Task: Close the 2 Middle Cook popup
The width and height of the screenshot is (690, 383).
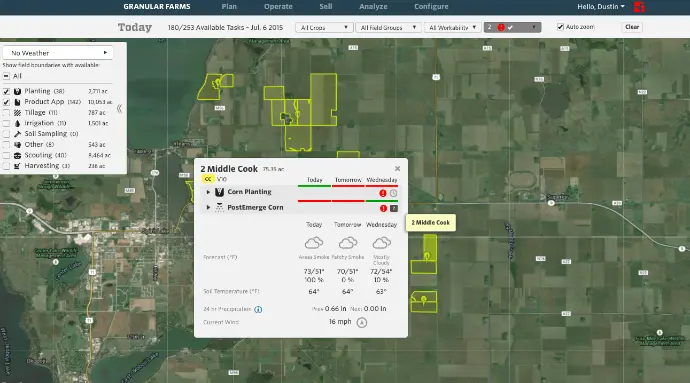Action: [x=397, y=169]
